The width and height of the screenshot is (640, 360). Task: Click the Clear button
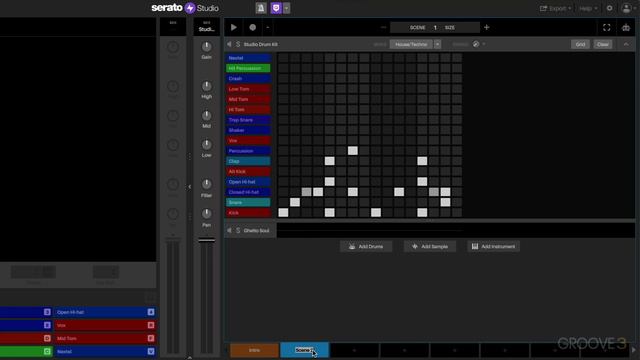tap(603, 44)
